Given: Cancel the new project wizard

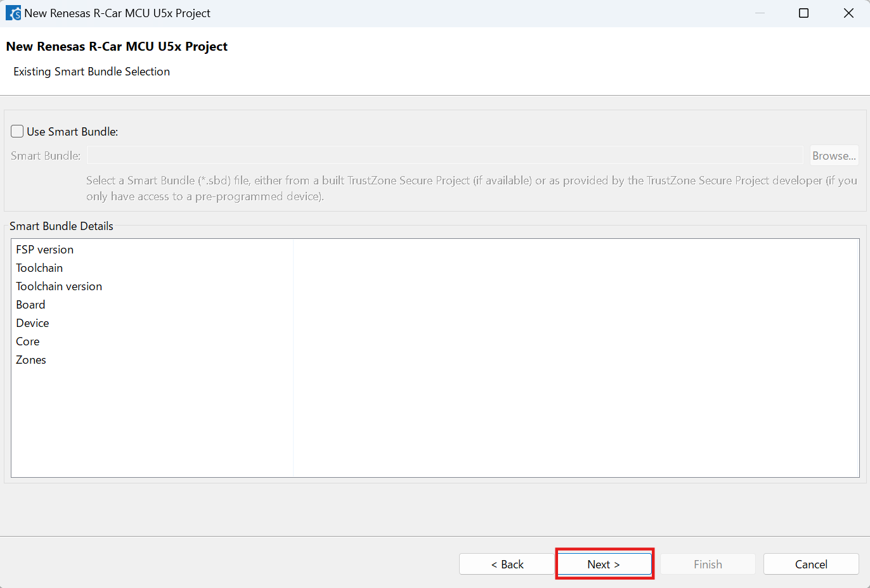Looking at the screenshot, I should click(811, 564).
